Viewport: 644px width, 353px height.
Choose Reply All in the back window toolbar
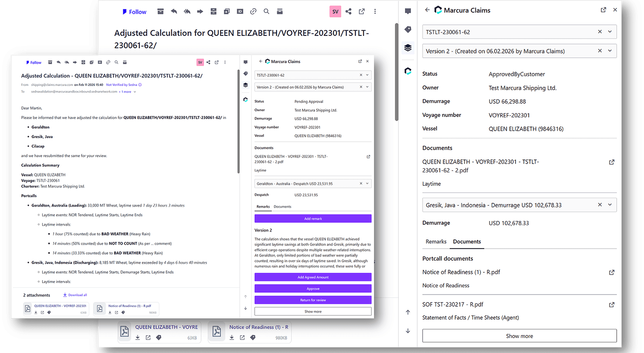pyautogui.click(x=187, y=12)
